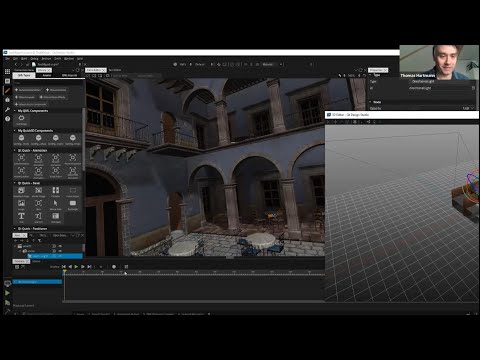Screen dimensions: 480x360
Task: Select the Mouse Area component icon
Action: point(56,204)
